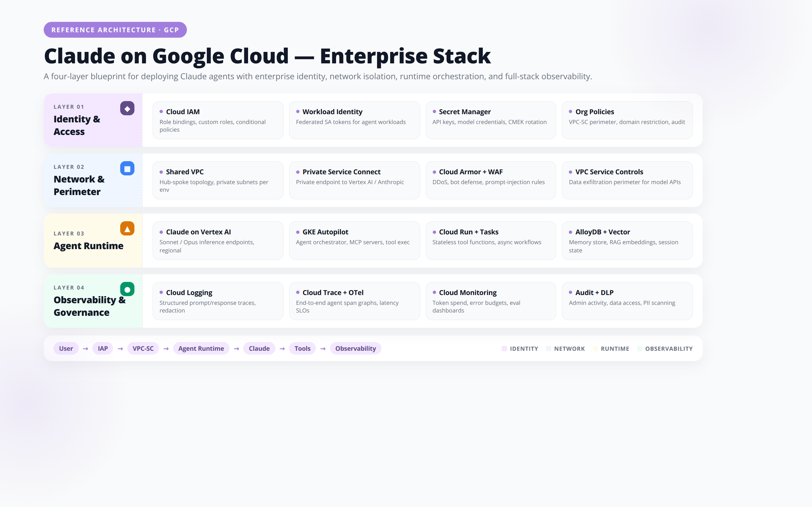
Task: Click the "A four-layer blueprint" subtitle text
Action: point(318,76)
